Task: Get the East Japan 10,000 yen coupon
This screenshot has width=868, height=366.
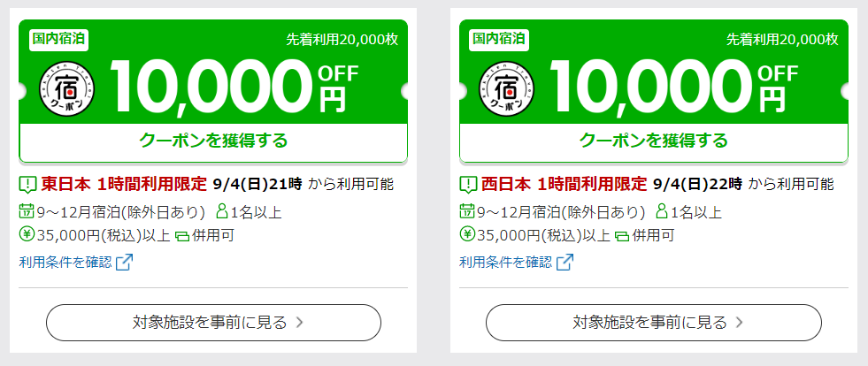Action: coord(213,141)
